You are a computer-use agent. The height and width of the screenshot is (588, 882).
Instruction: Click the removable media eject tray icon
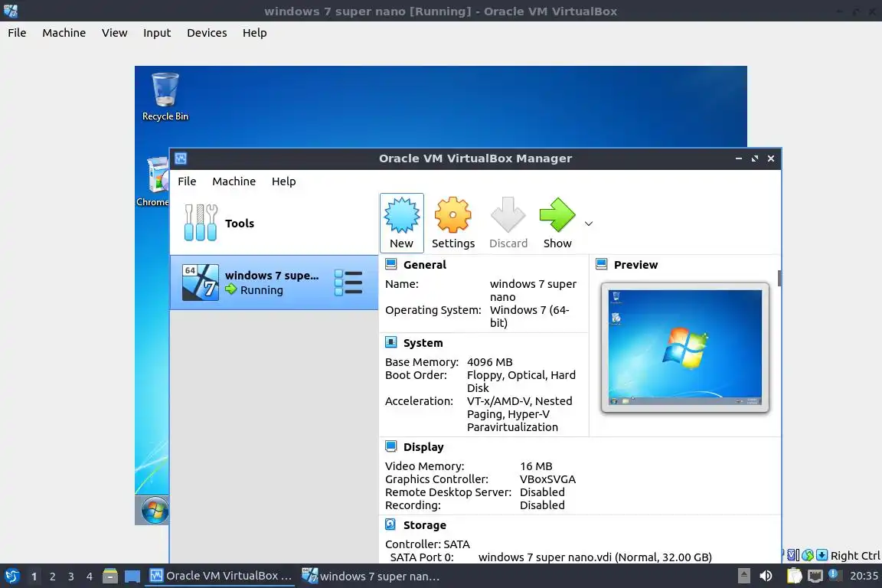pos(743,576)
